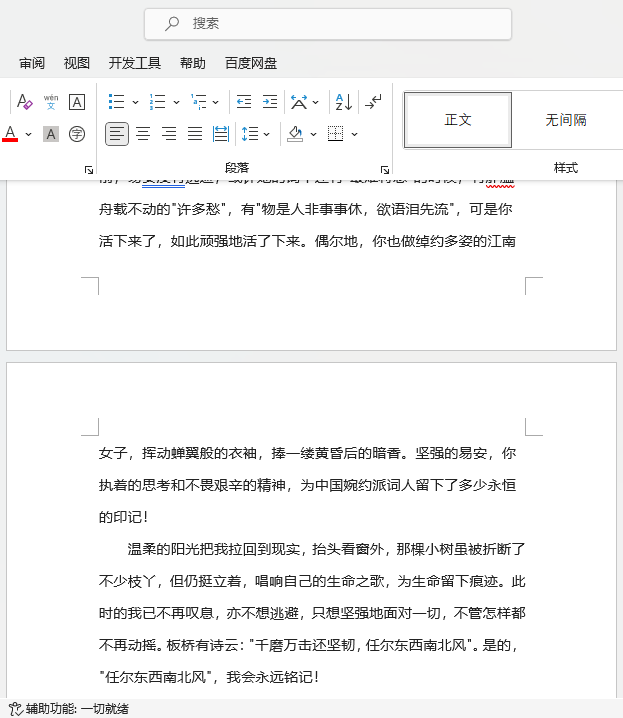
Task: Click line starting 活下来了
Action: pyautogui.click(x=307, y=241)
